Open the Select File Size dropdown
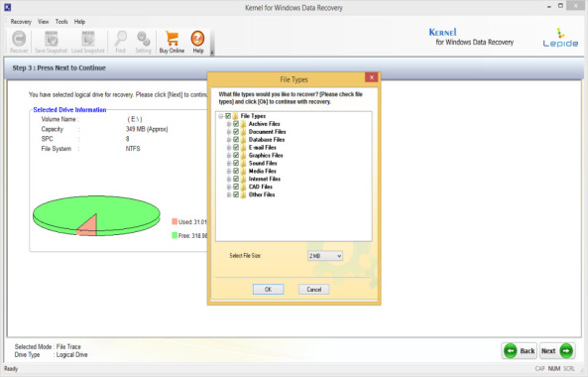Screen dimensions: 588x377 pos(325,256)
